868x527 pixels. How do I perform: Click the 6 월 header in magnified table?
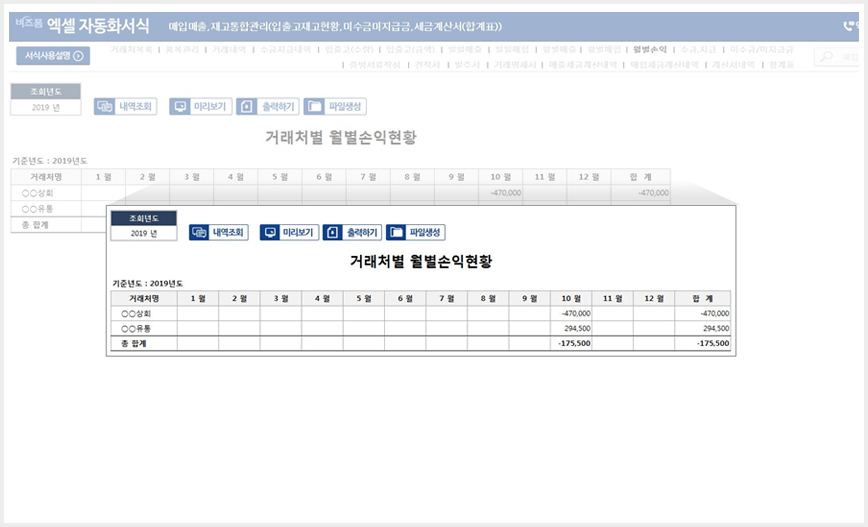405,298
